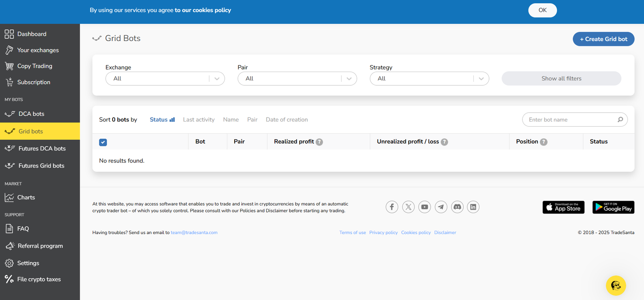The width and height of the screenshot is (644, 300).
Task: Sort bots by Date of creation
Action: pos(287,120)
